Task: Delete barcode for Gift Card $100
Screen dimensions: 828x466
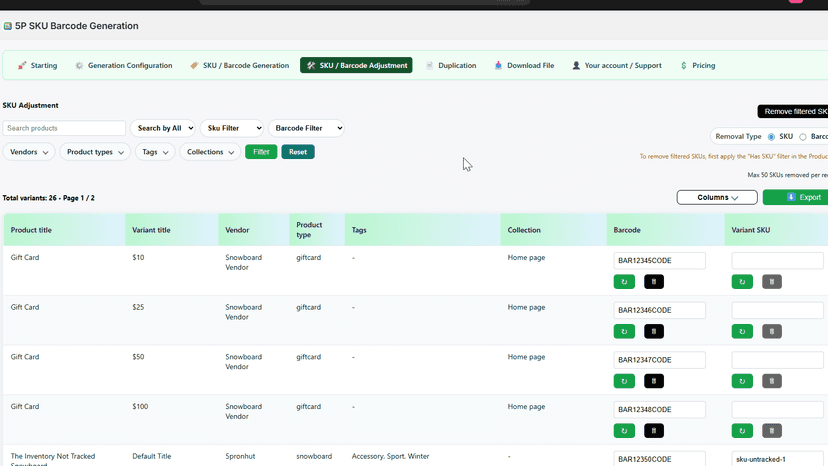Action: click(x=654, y=431)
